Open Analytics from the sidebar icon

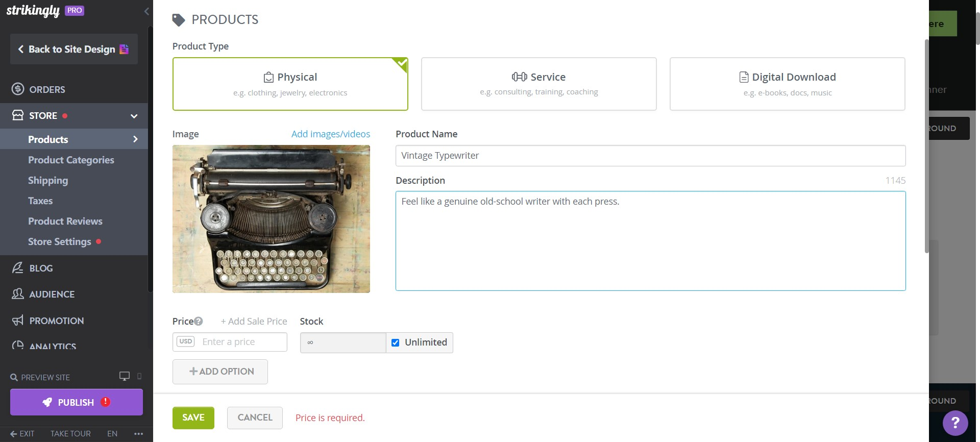coord(18,346)
